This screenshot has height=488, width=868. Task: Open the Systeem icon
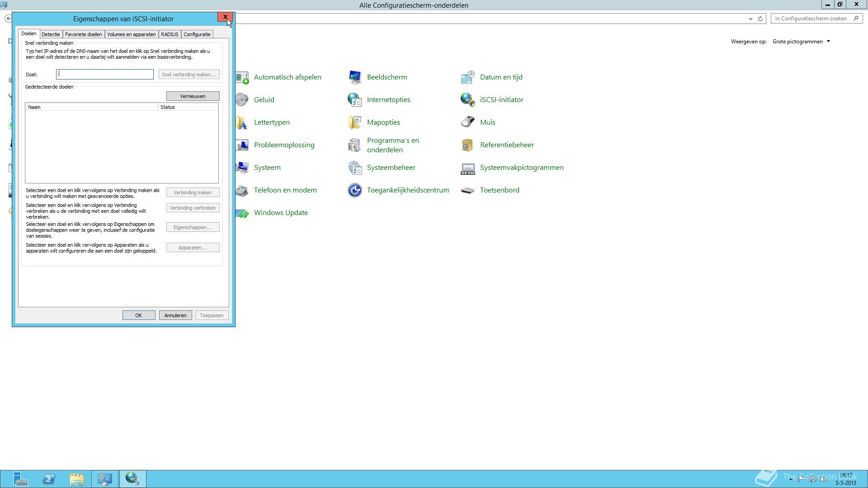coord(242,168)
